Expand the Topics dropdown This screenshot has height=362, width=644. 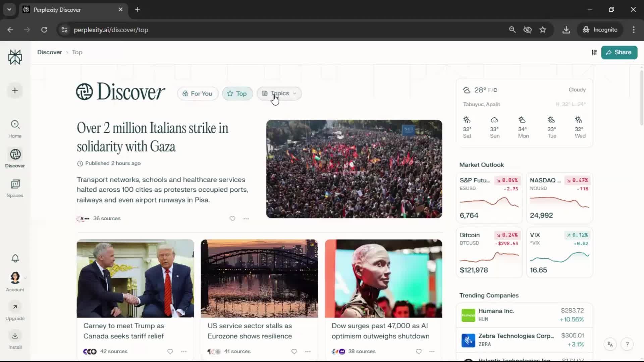[x=279, y=94]
